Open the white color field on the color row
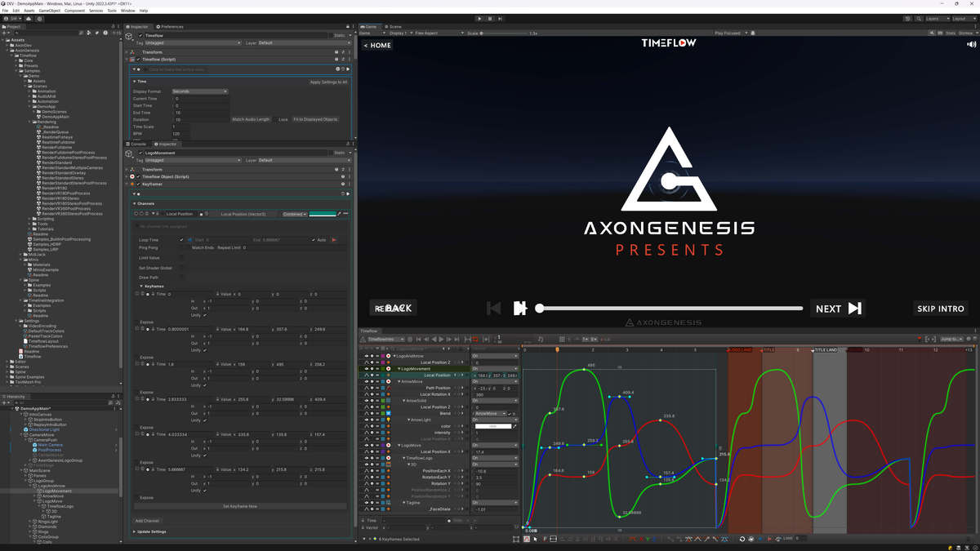This screenshot has height=551, width=980. pyautogui.click(x=492, y=426)
